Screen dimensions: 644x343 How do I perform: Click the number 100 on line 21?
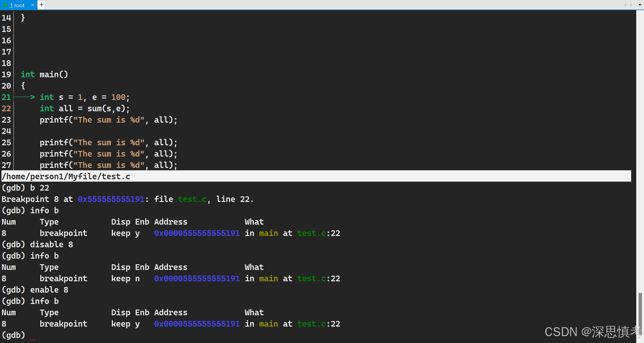(118, 97)
